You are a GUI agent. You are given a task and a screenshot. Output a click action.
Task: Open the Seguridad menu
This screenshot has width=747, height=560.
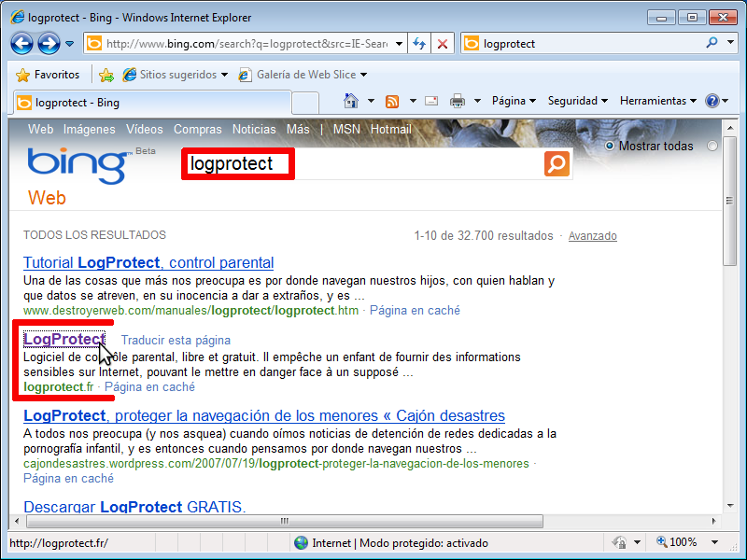[x=577, y=101]
